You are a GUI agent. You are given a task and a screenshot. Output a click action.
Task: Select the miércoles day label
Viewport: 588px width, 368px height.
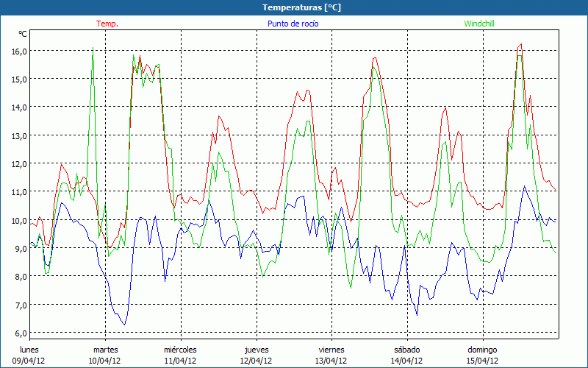[180, 350]
